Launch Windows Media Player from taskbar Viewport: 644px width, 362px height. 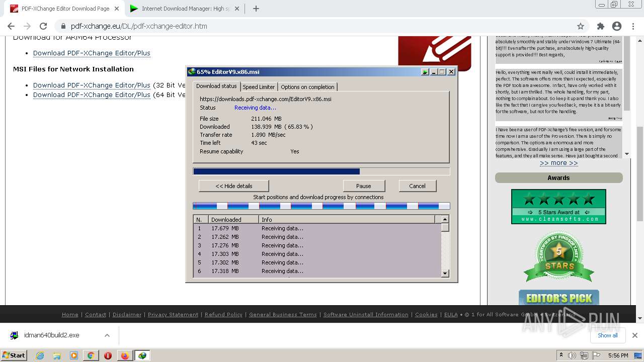(74, 355)
